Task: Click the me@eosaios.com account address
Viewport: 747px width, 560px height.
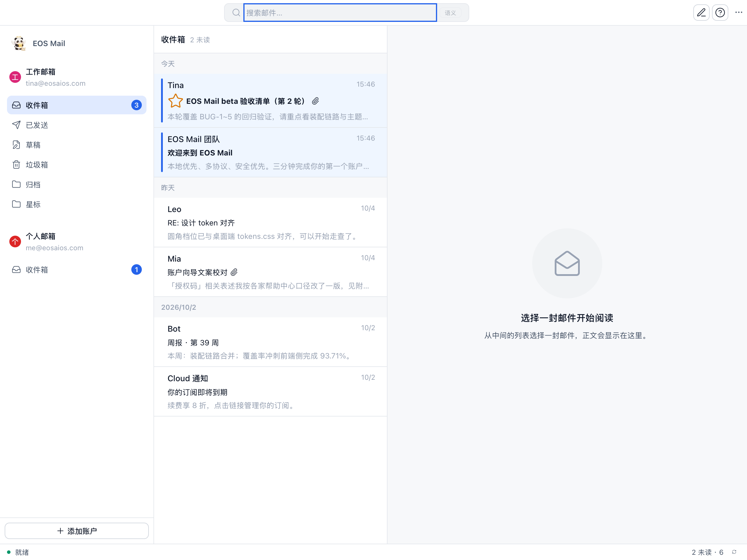Action: point(54,248)
